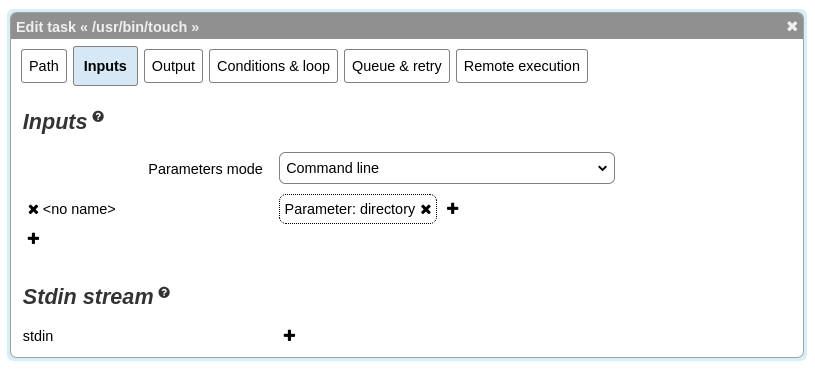Screen dimensions: 815x370
Task: Close the Edit task dialog
Action: point(792,26)
